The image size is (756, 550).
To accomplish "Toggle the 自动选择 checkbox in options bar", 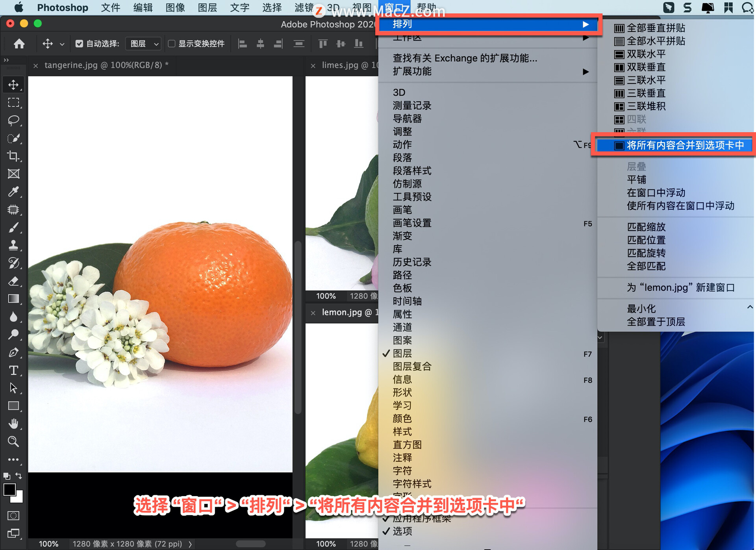I will point(80,43).
